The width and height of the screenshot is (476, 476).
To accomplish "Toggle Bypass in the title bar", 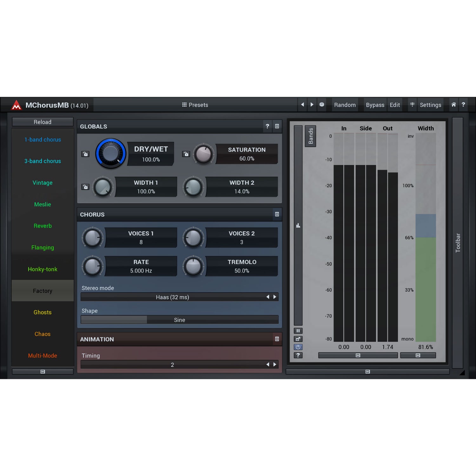I will pyautogui.click(x=375, y=105).
